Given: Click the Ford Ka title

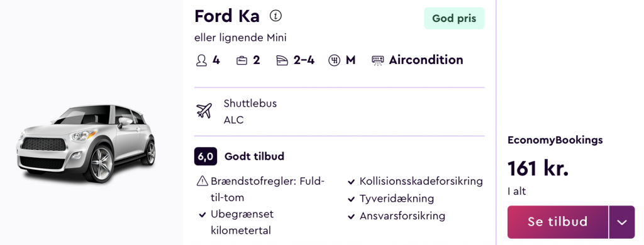Looking at the screenshot, I should (x=226, y=16).
